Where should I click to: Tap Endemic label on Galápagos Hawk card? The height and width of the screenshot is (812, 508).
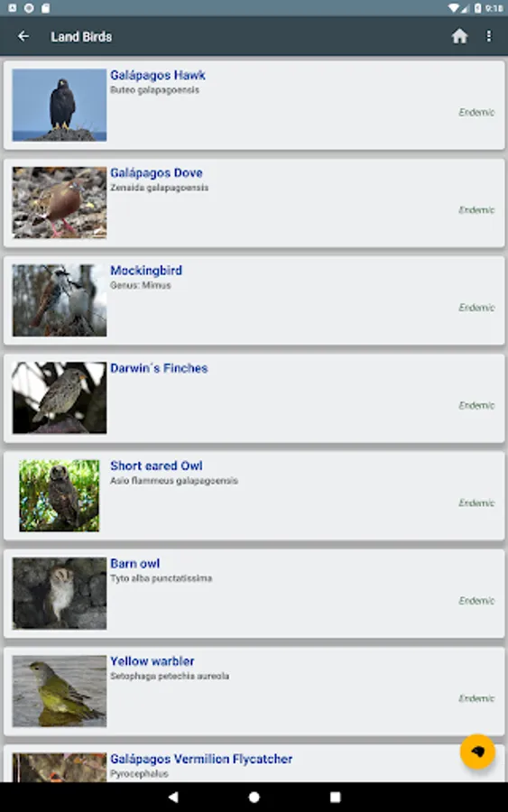tap(476, 113)
